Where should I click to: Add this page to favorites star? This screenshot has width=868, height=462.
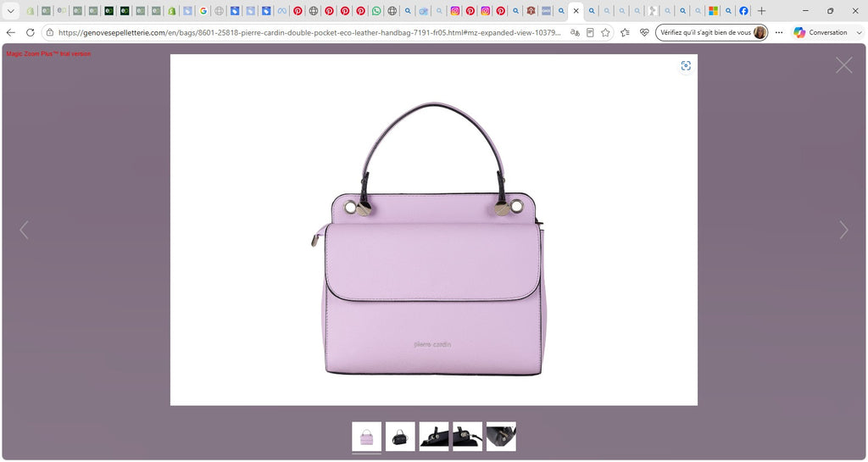coord(605,33)
